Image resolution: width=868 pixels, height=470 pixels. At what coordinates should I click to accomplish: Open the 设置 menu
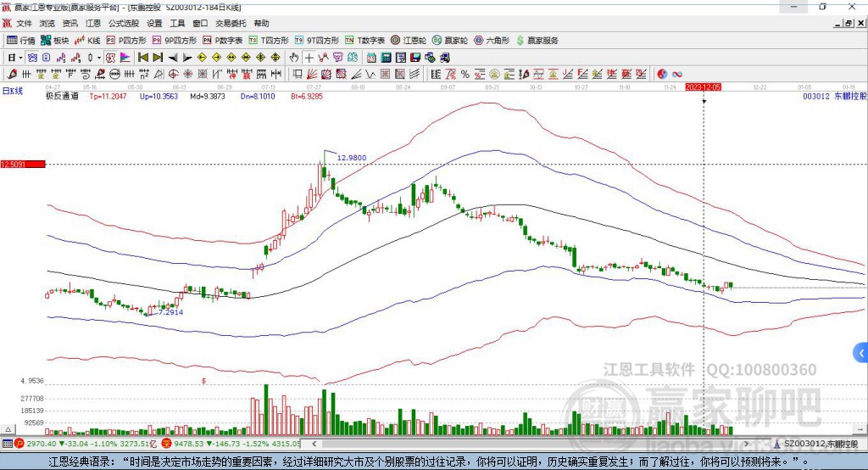tap(154, 23)
